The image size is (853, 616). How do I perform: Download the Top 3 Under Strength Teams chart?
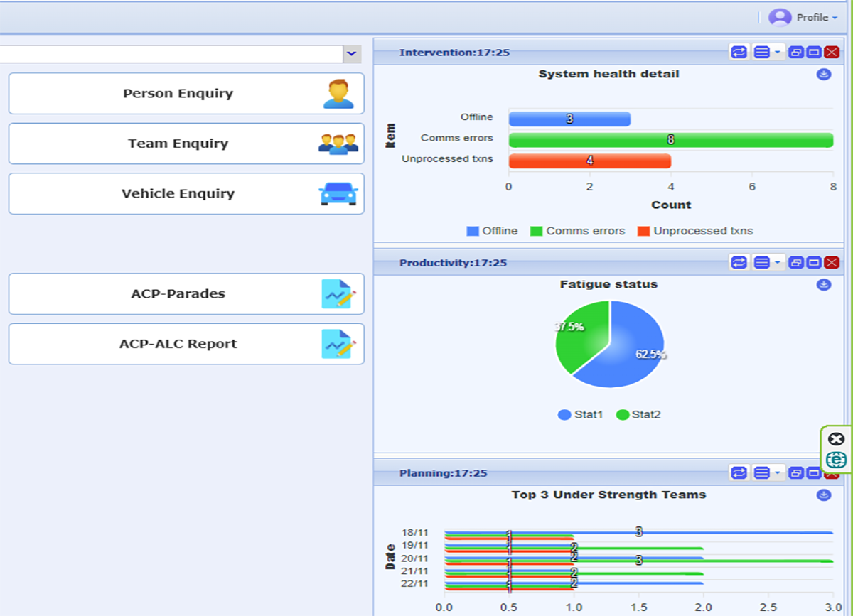click(824, 495)
